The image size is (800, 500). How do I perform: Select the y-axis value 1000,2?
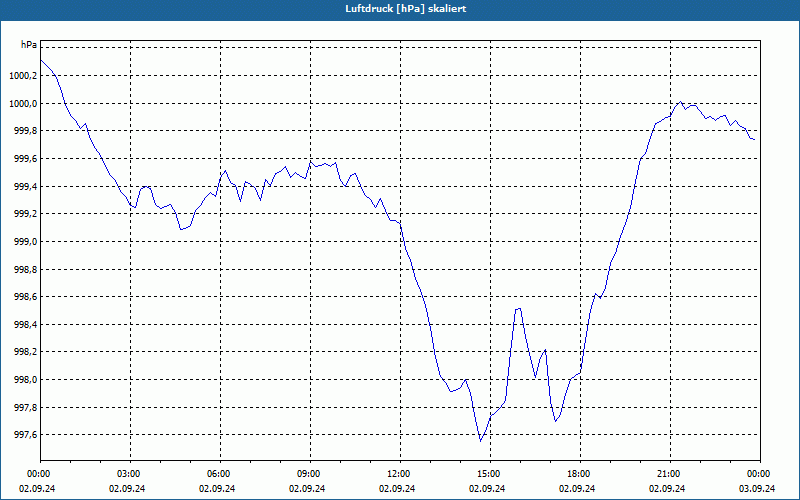(x=23, y=76)
